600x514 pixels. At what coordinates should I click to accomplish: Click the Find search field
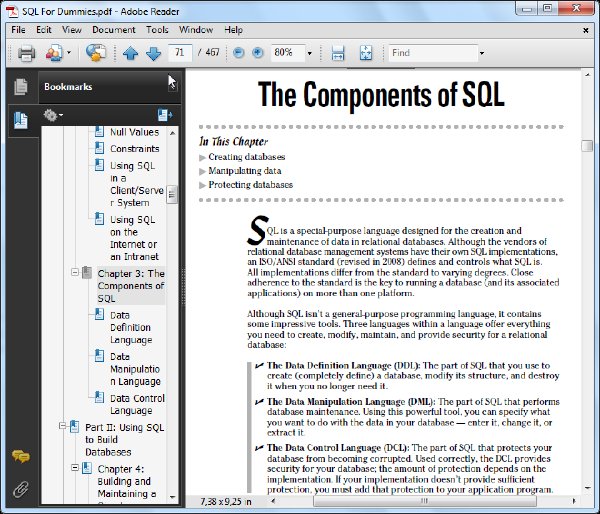coord(433,53)
